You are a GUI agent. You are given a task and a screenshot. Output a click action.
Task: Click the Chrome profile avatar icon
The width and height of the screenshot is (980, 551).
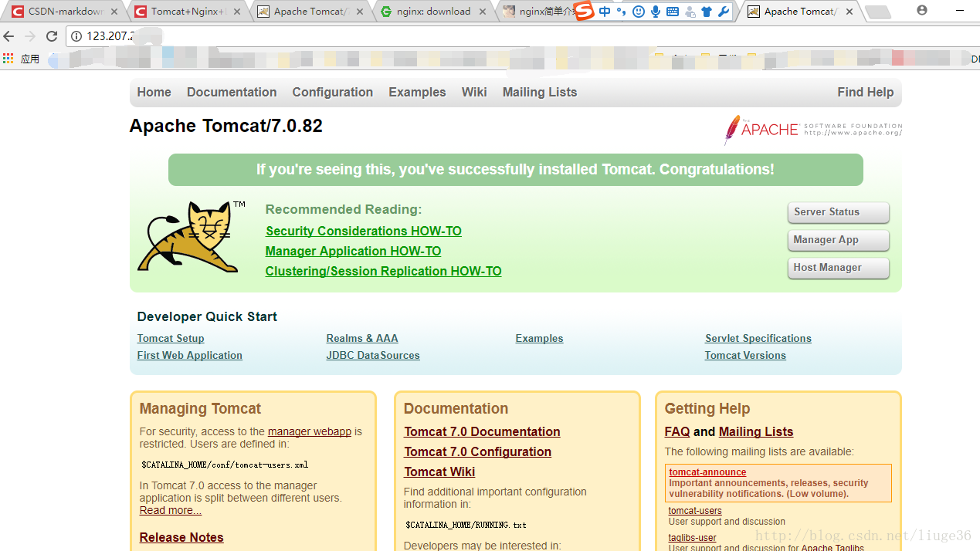click(x=922, y=10)
